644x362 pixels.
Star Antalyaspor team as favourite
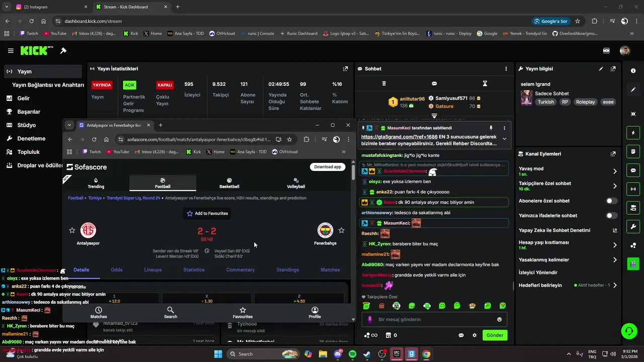tap(72, 230)
